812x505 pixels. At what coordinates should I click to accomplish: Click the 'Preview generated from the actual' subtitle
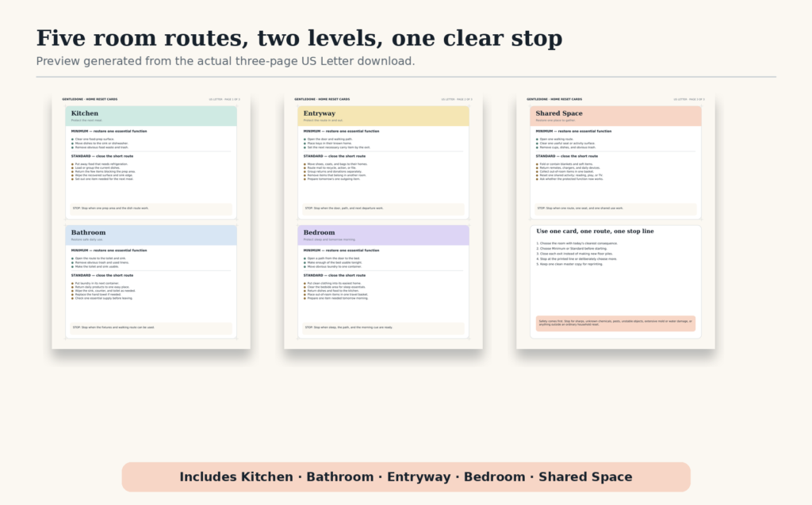[x=225, y=61]
